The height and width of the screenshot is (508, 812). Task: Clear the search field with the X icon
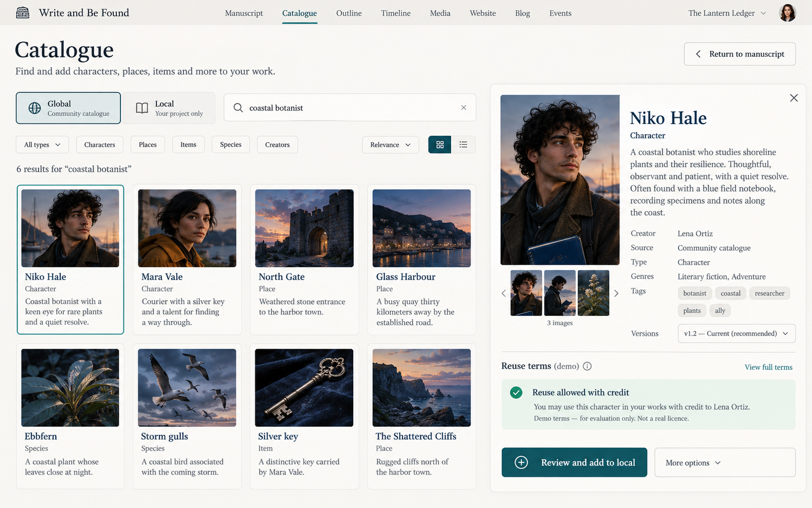pos(464,108)
